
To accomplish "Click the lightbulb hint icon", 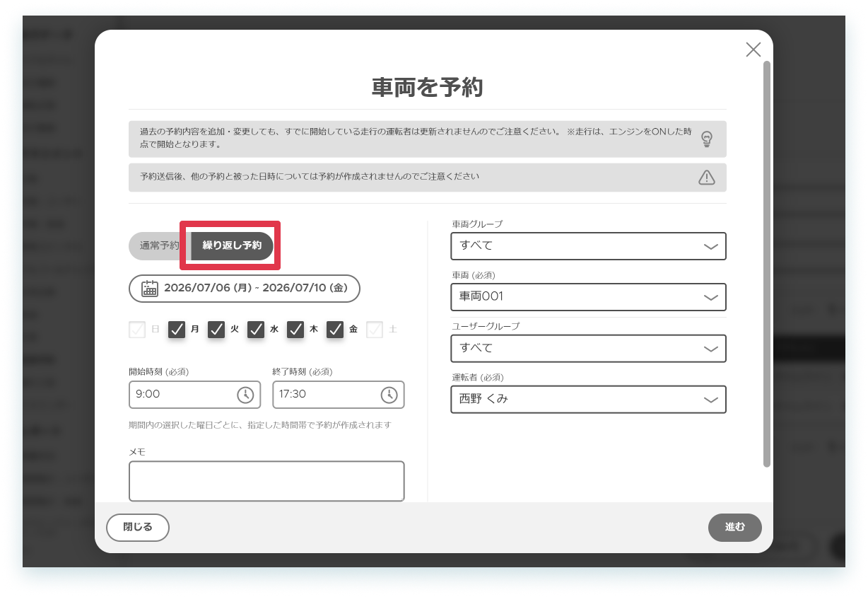I will coord(706,139).
